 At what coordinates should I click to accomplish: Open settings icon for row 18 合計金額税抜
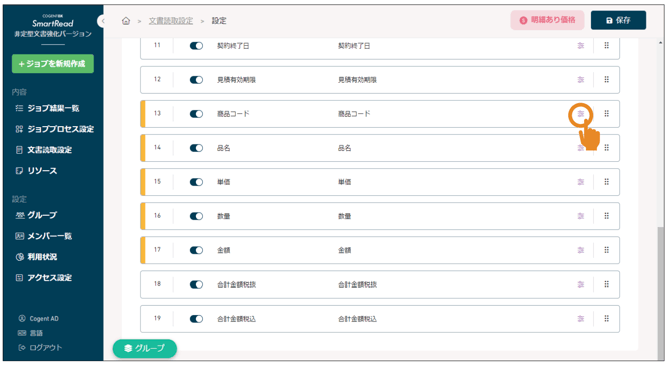click(581, 284)
